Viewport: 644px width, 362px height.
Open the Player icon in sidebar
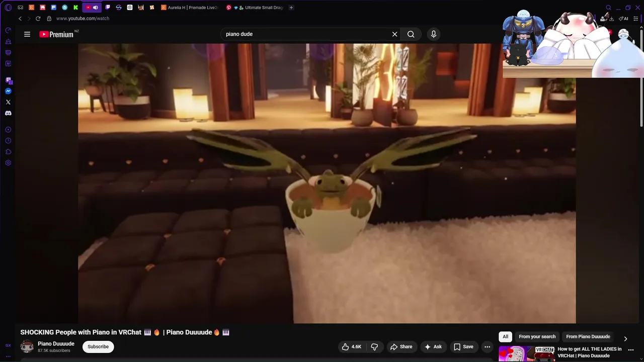click(8, 130)
